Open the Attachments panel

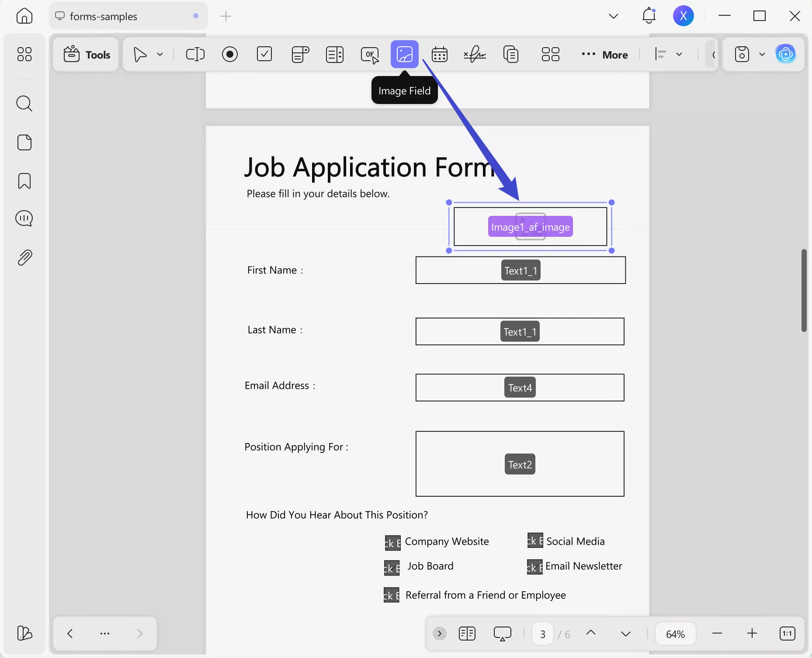pos(24,257)
